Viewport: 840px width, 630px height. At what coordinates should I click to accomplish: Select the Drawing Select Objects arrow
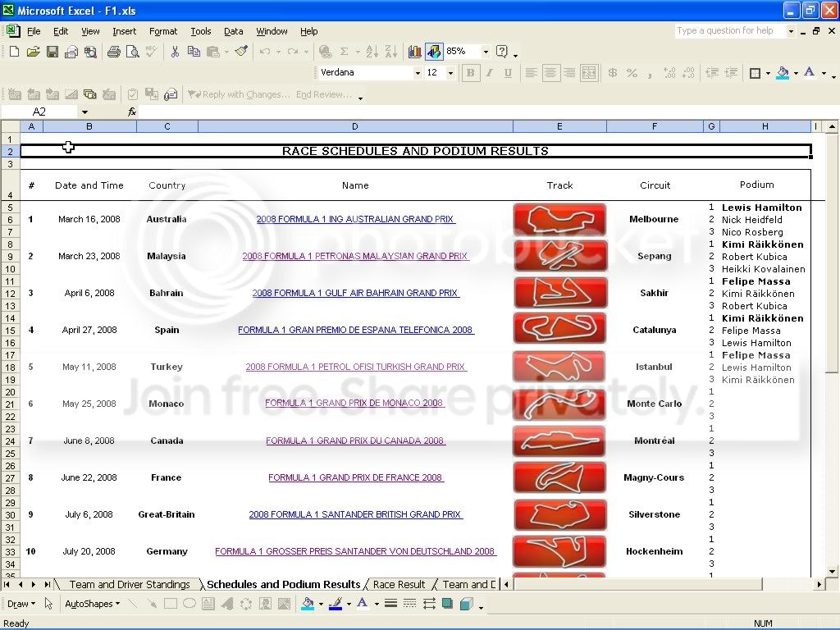tap(48, 604)
